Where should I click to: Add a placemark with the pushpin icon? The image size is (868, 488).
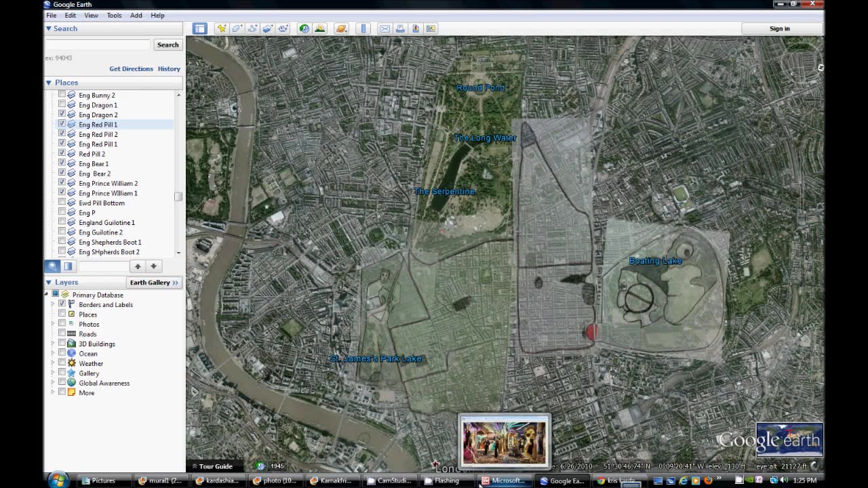pyautogui.click(x=222, y=28)
